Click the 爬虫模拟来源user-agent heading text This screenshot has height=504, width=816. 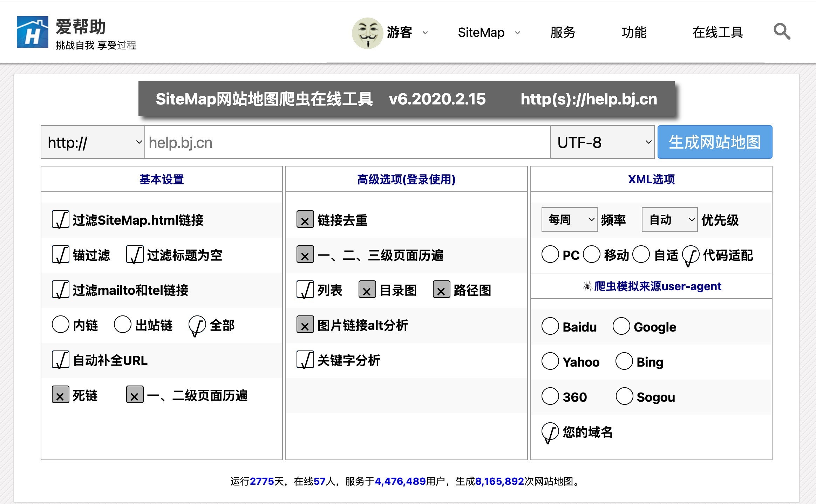tap(658, 286)
